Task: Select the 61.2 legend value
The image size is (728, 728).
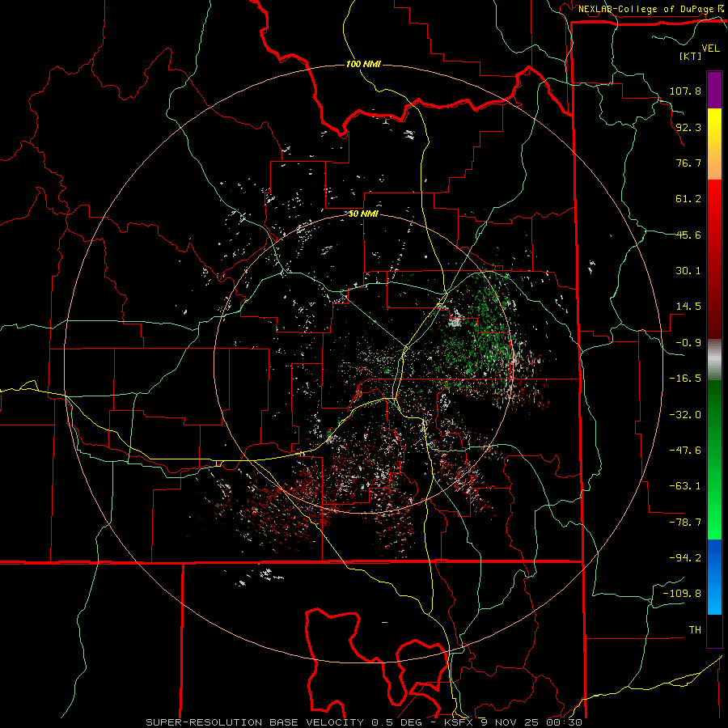Action: [x=688, y=199]
